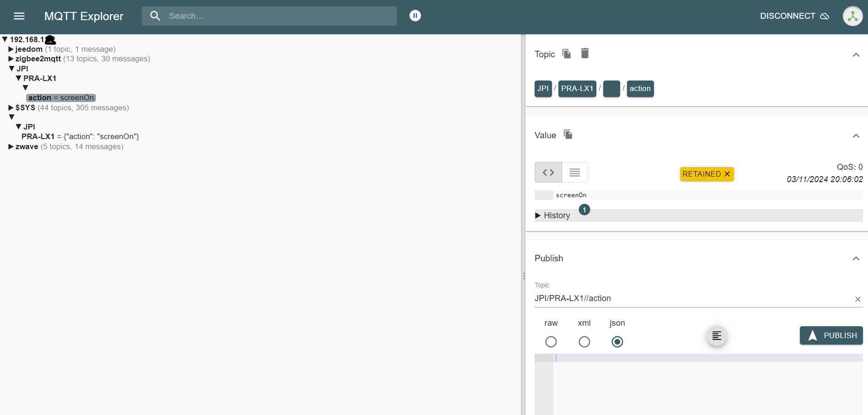Screen dimensions: 868x415
Task: Delete the selected topic via the trash icon
Action: [585, 54]
